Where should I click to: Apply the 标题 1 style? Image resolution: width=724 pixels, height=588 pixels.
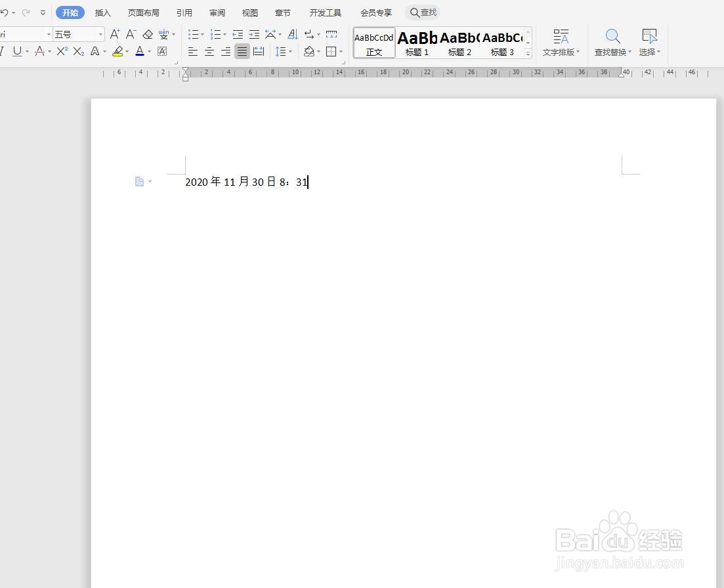coord(417,43)
